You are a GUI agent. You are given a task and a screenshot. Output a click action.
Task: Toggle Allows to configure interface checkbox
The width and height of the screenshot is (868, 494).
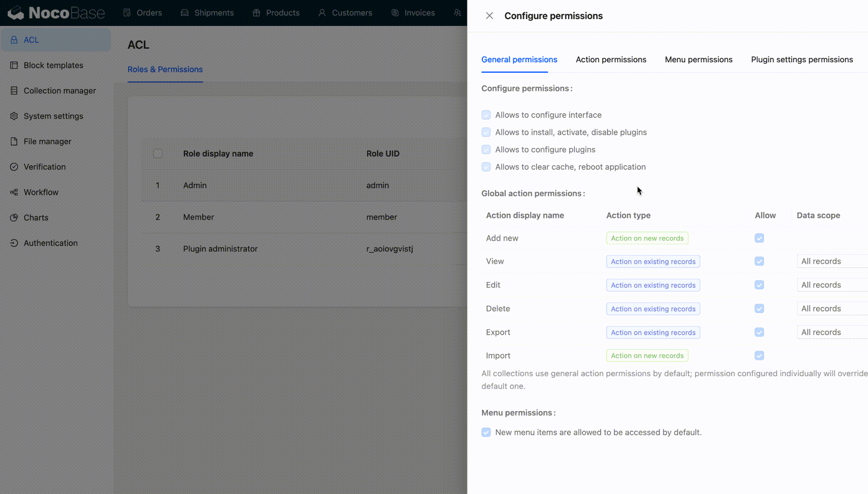click(486, 115)
